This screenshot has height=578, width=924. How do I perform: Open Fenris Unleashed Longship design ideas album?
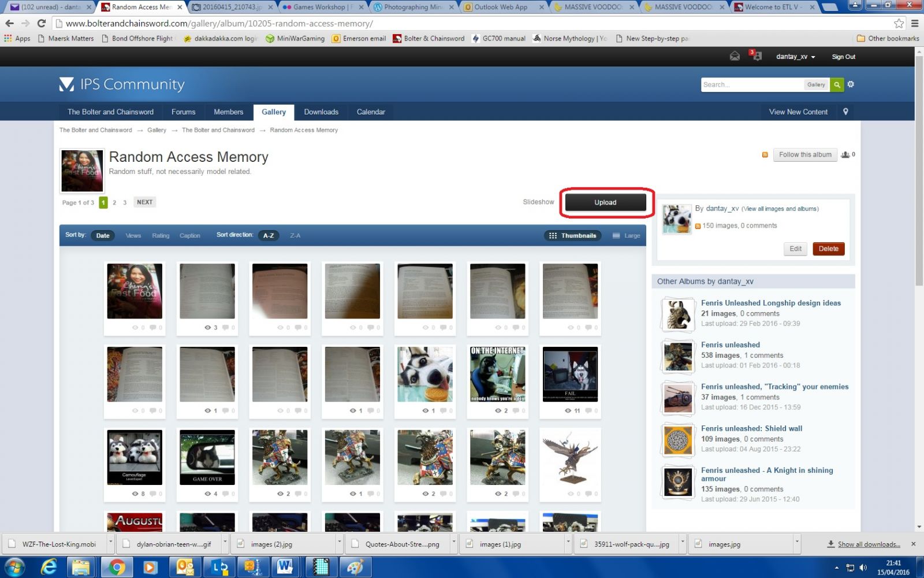(770, 303)
